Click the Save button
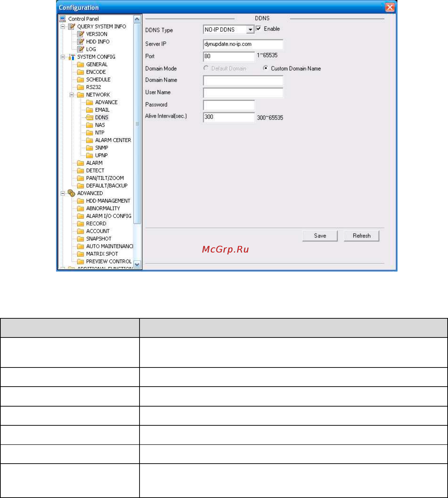This screenshot has width=448, height=498. [320, 236]
